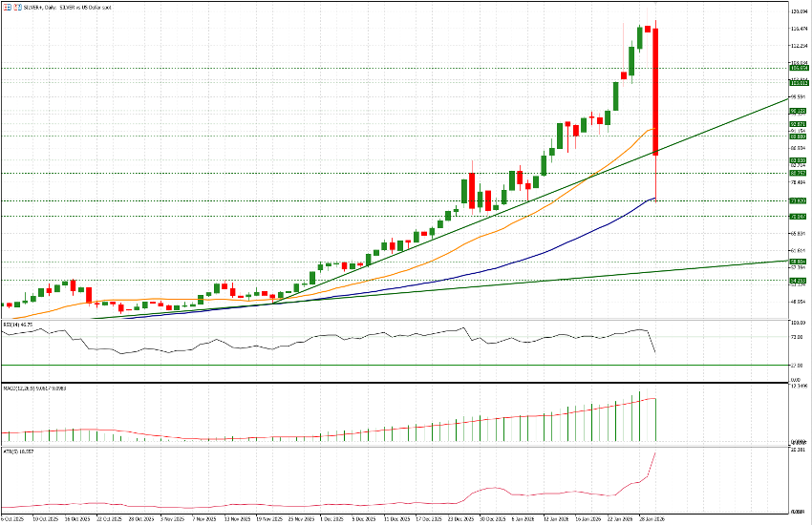The height and width of the screenshot is (525, 812).
Task: Click the 73.920 price level label
Action: [x=799, y=200]
